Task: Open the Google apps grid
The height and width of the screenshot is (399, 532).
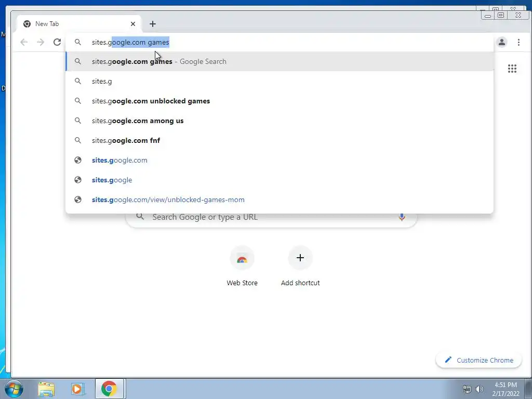Action: click(512, 69)
